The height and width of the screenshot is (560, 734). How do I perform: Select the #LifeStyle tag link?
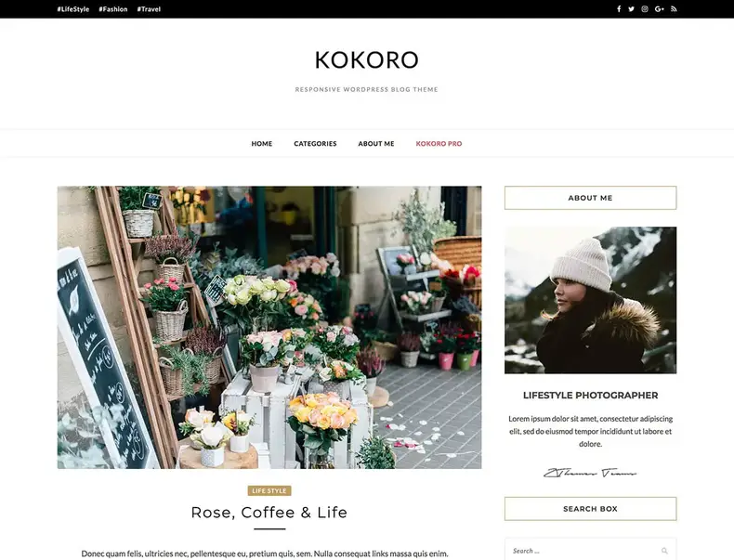(x=73, y=9)
